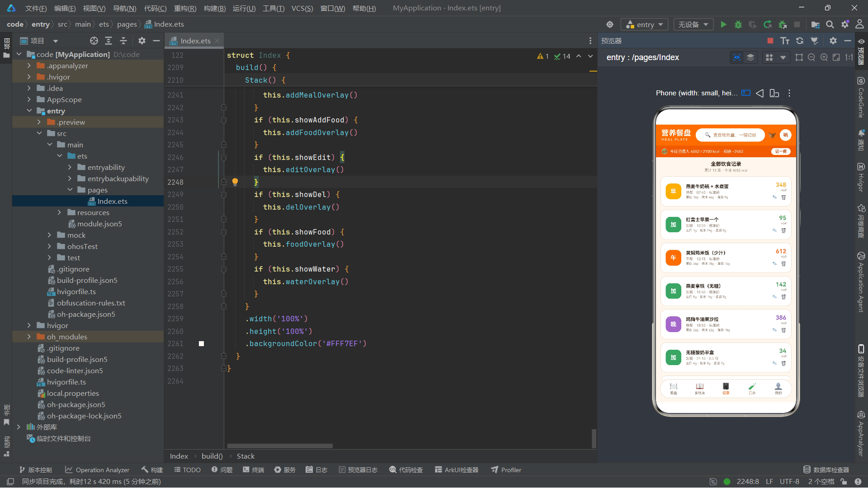Open project structure folder icon in toolbar
This screenshot has height=488, width=868.
[x=815, y=24]
